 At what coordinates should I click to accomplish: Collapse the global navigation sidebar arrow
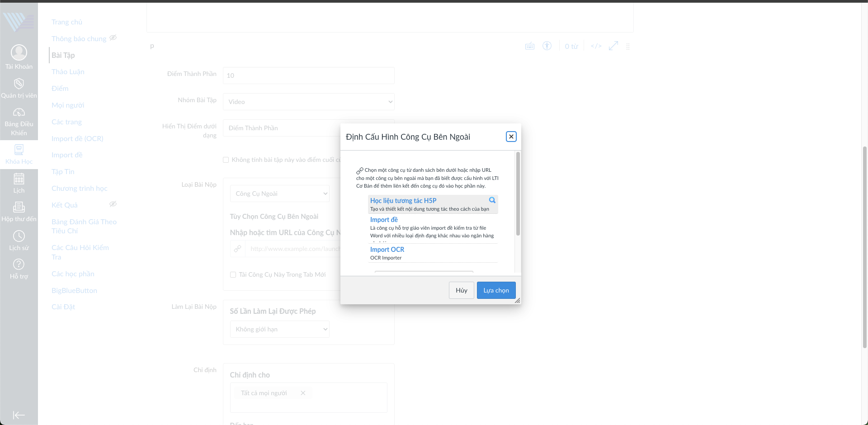[x=19, y=415]
